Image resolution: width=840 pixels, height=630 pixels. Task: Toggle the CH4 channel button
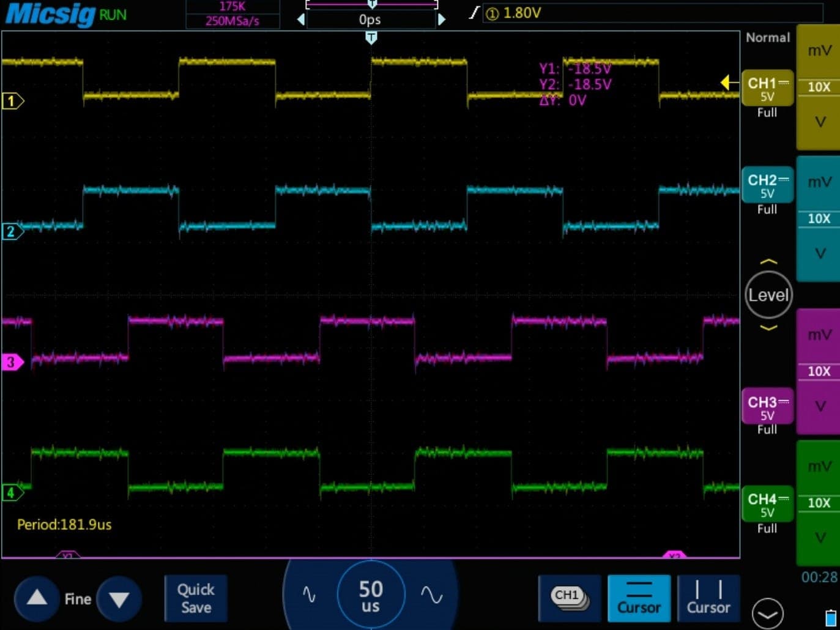[767, 504]
